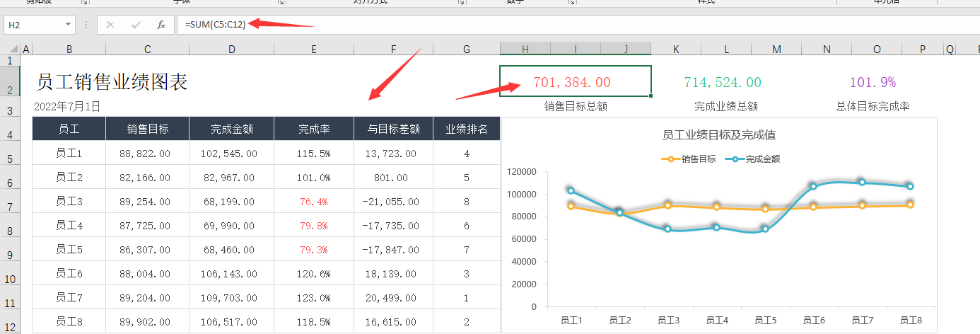Select cell with 82,967.00
The height and width of the screenshot is (334, 980).
[231, 178]
